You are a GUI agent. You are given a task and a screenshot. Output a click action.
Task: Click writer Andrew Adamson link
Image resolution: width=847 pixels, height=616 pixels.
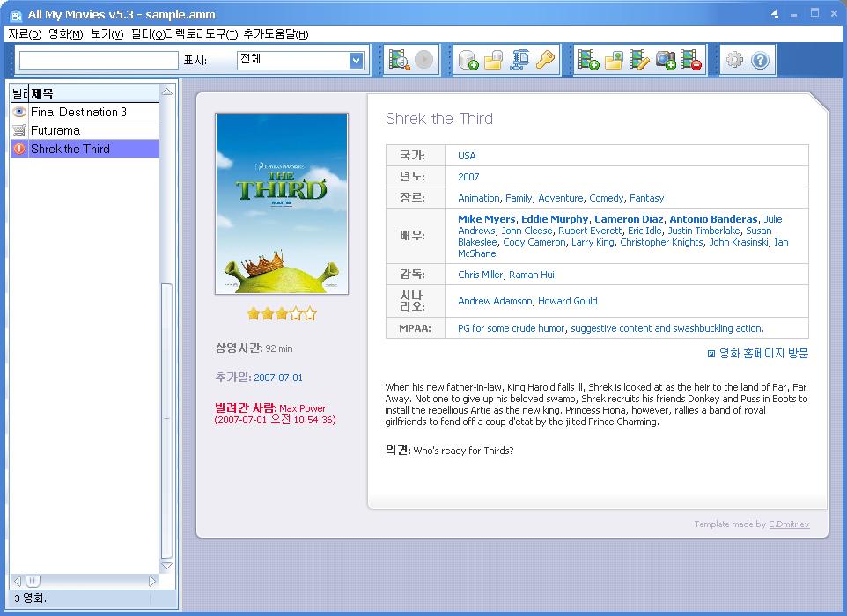[x=495, y=301]
